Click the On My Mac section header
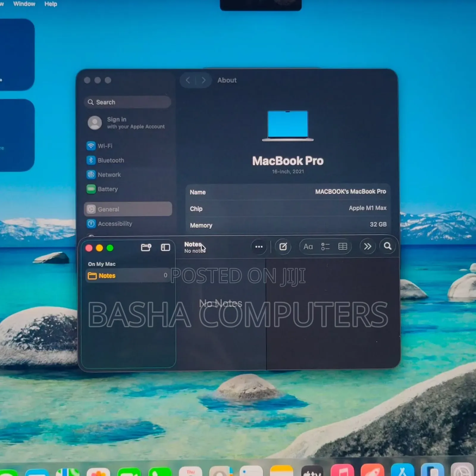Image resolution: width=476 pixels, height=476 pixels. pos(102,264)
